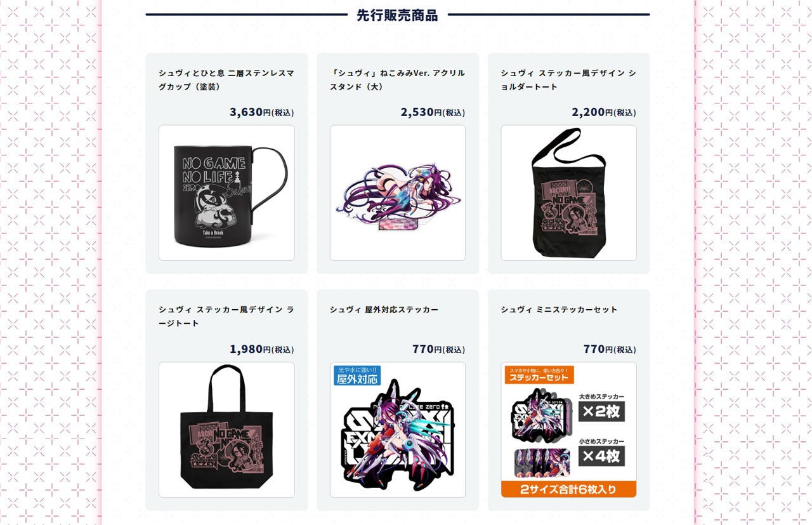This screenshot has width=812, height=525.
Task: Click the ねこみみVer. アクリルスタンド title
Action: (x=397, y=80)
